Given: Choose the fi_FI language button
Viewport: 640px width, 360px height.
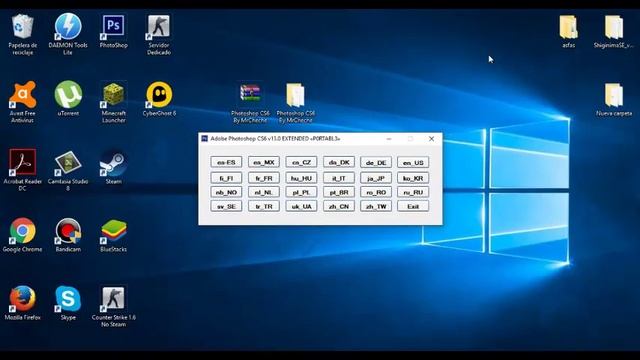Looking at the screenshot, I should [226, 178].
